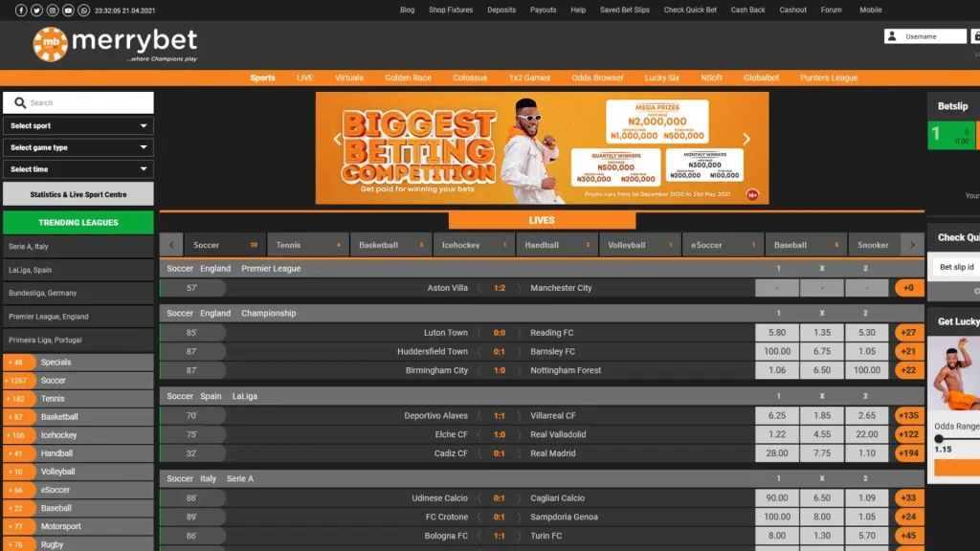Image resolution: width=980 pixels, height=551 pixels.
Task: Open +27 more markets for Luton Town
Action: [x=909, y=332]
